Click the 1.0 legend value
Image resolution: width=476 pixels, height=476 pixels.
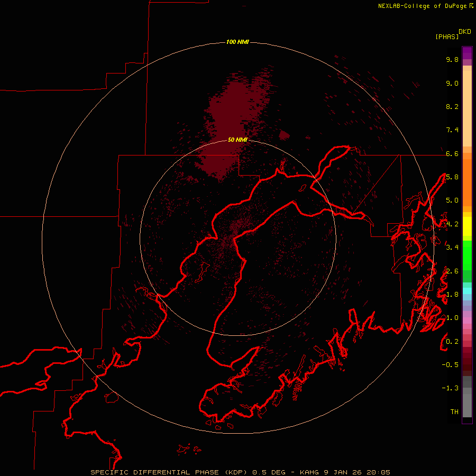pyautogui.click(x=452, y=318)
